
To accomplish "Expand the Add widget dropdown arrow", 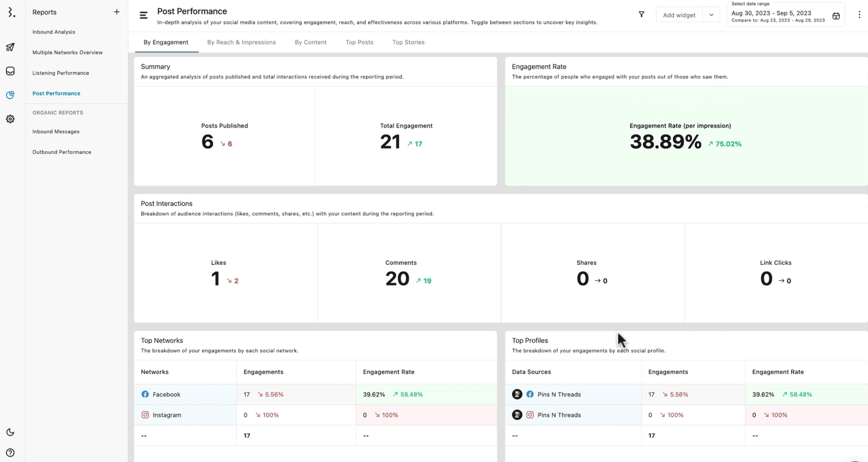I will 711,15.
